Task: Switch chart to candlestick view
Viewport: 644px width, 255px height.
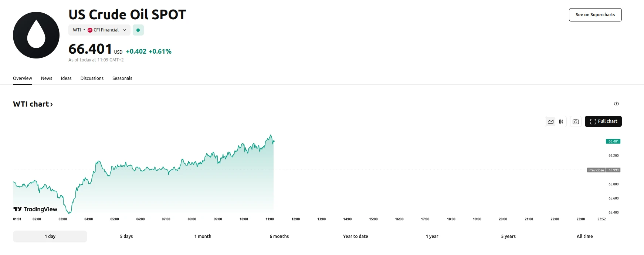Action: click(x=561, y=121)
